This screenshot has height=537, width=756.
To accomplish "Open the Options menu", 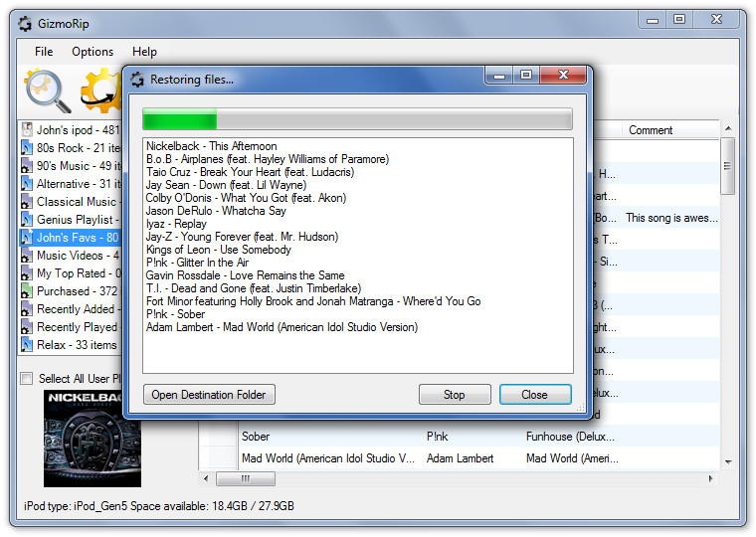I will pyautogui.click(x=93, y=52).
